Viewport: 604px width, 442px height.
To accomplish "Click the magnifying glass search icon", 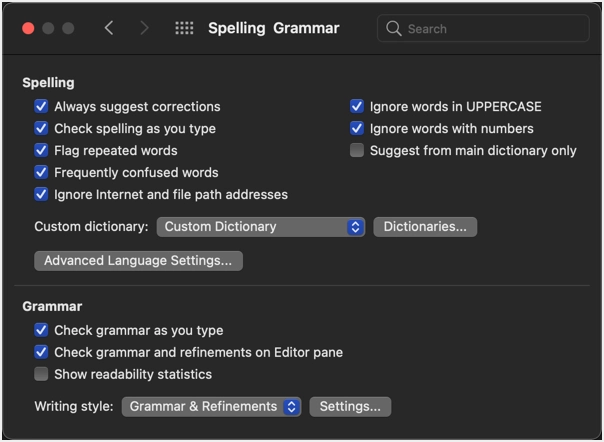I will pos(393,28).
